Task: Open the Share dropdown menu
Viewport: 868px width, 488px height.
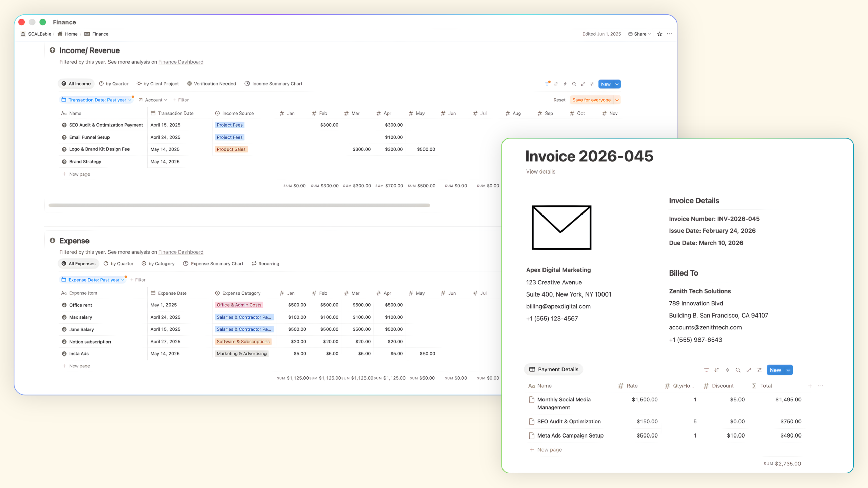Action: click(x=639, y=34)
